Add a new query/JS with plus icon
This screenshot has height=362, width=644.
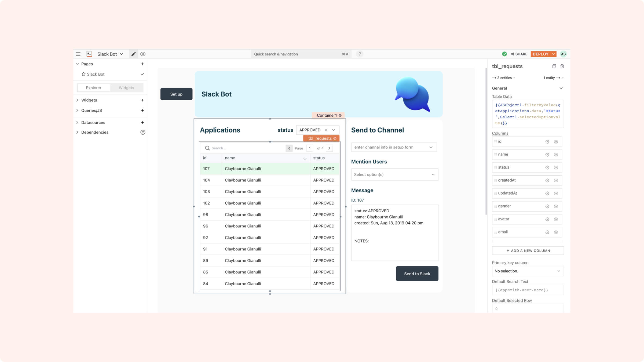142,110
